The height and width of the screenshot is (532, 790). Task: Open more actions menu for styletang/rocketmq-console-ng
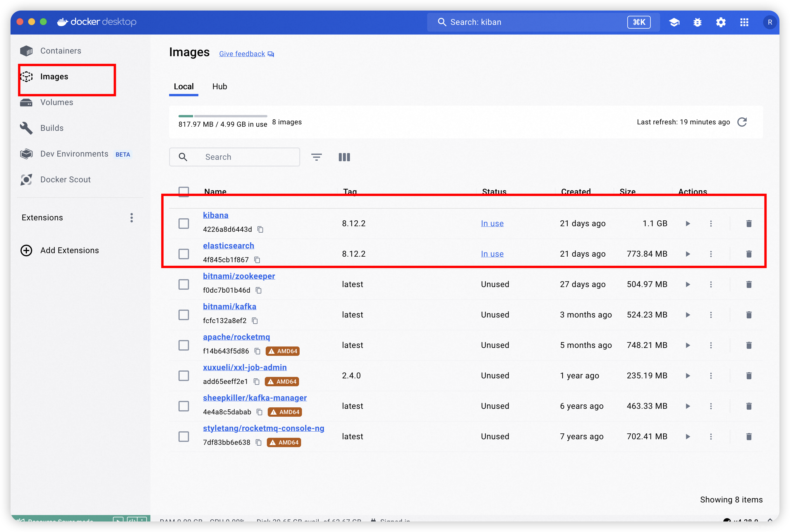pos(711,437)
